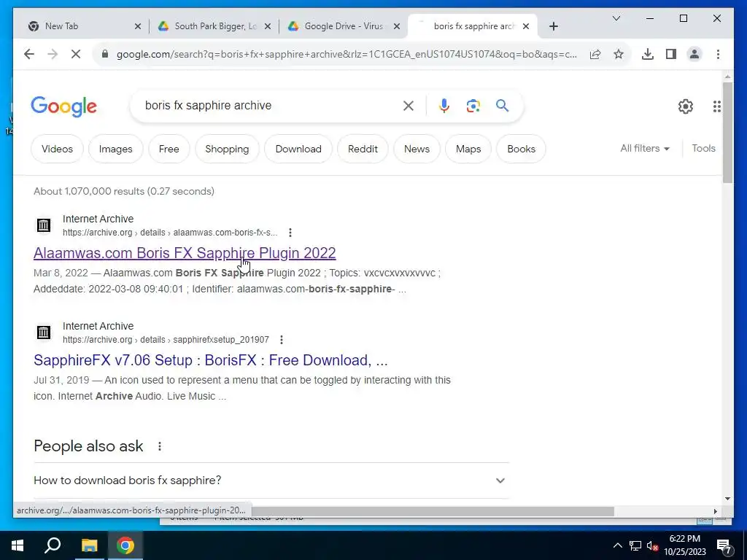Click the horizontal scrollbar right arrow
This screenshot has height=560, width=747.
pyautogui.click(x=715, y=511)
